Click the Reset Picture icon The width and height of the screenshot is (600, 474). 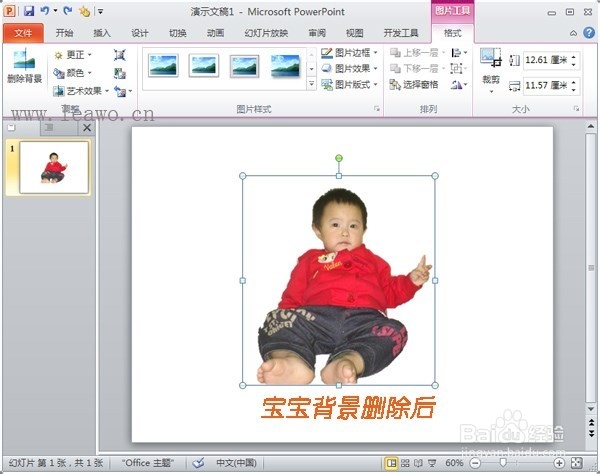(x=121, y=91)
